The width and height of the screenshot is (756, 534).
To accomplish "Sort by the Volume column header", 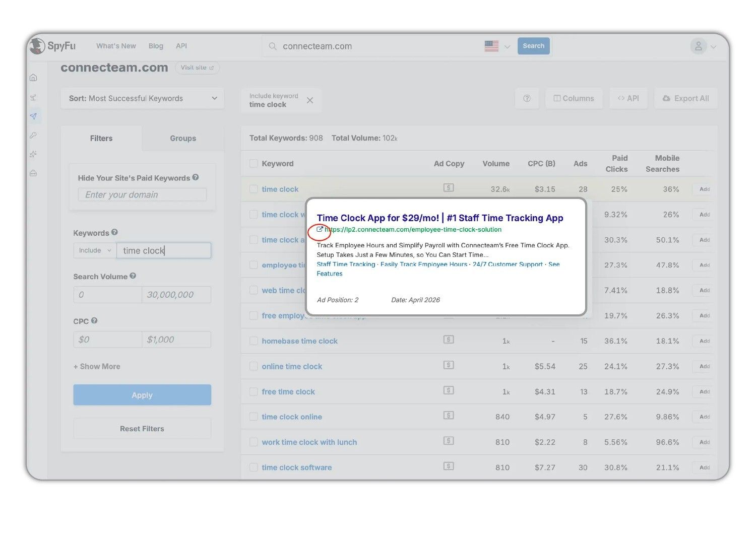I will pyautogui.click(x=496, y=164).
